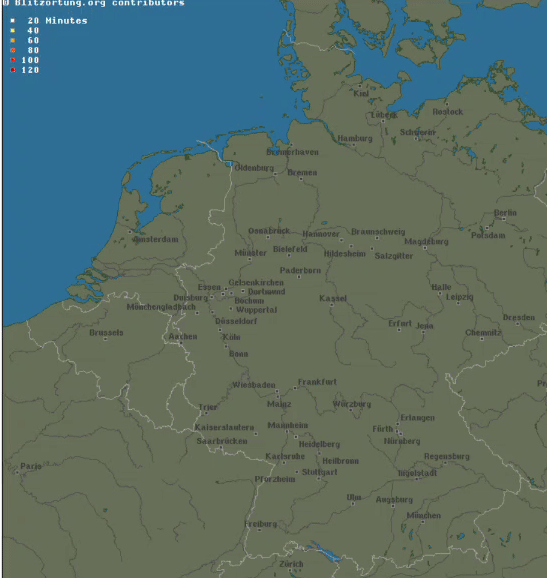547x578 pixels.
Task: Click the Bremerhaven label
Action: (x=292, y=152)
